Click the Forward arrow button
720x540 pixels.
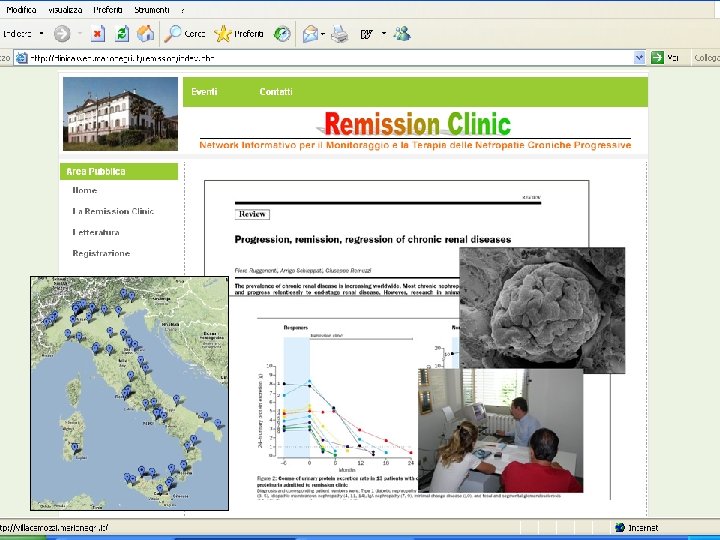point(62,34)
